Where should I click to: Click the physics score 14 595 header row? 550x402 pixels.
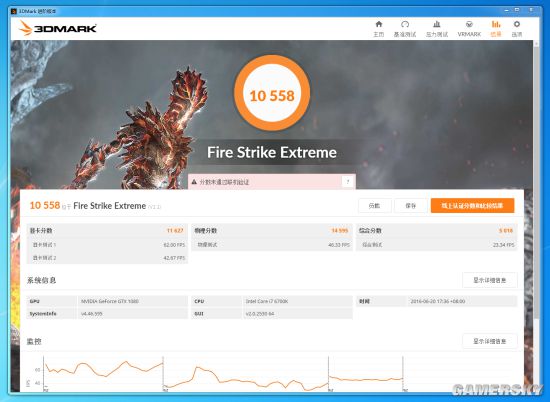click(x=272, y=230)
